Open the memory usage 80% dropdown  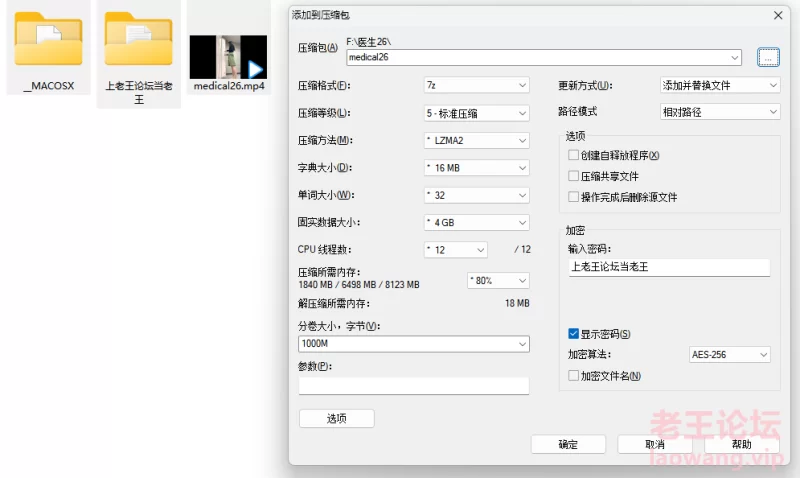pos(498,281)
